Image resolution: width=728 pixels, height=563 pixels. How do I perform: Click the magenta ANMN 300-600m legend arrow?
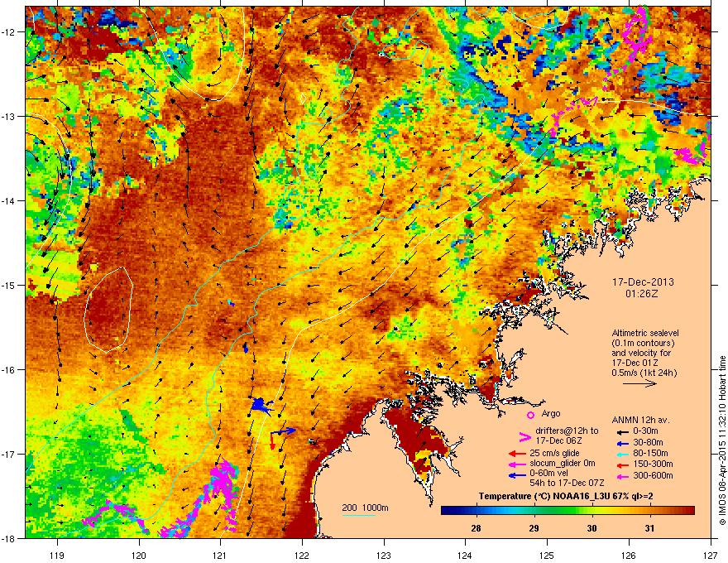(x=622, y=477)
